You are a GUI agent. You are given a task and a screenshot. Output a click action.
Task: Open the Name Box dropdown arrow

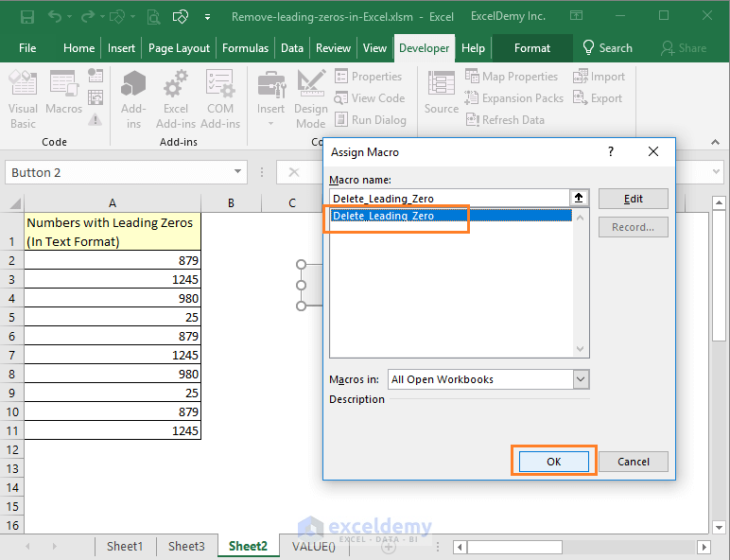click(237, 172)
